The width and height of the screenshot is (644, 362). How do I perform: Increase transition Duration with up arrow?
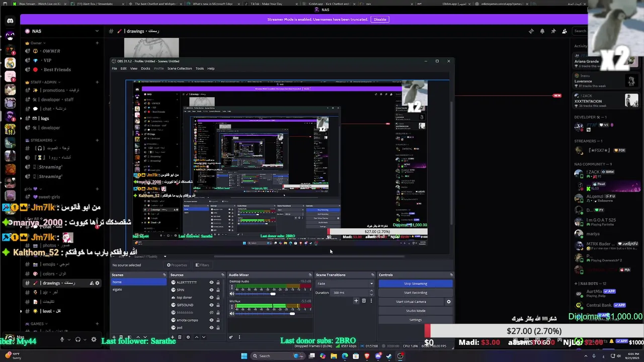[x=371, y=291]
